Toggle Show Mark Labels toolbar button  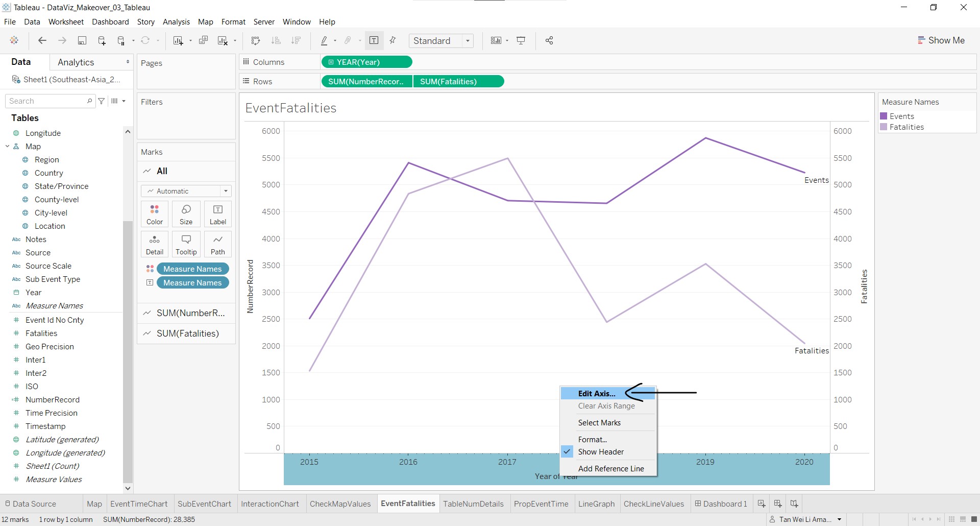(374, 41)
